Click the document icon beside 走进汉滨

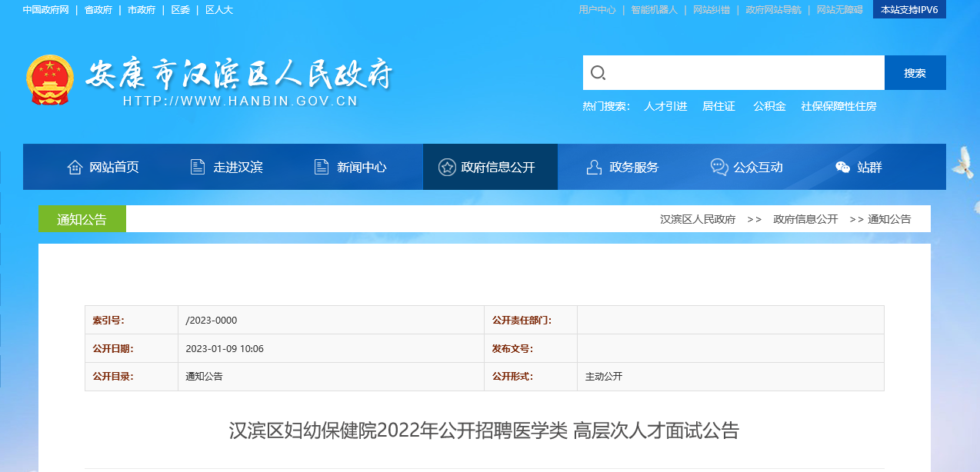click(x=198, y=167)
